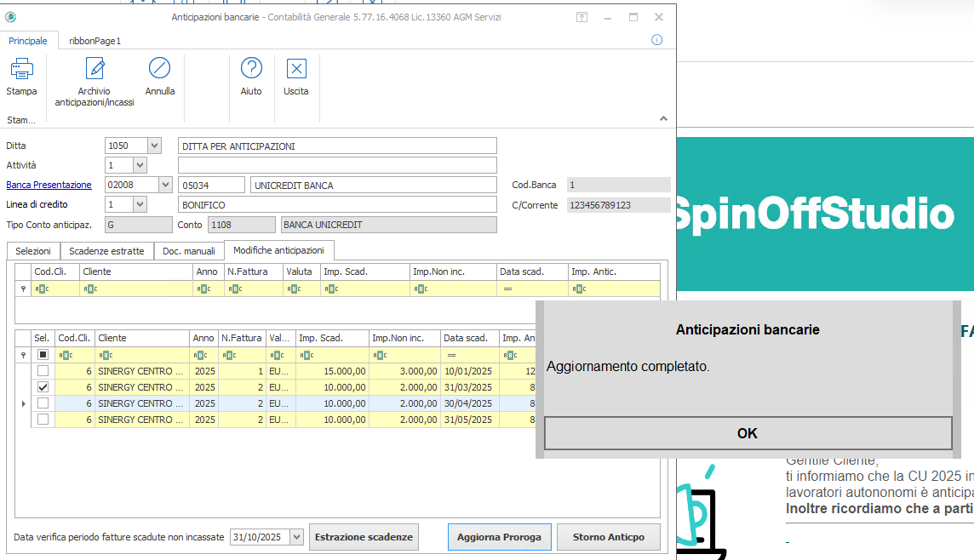Sort upper grid by Data scad. header
974x560 pixels.
tap(533, 272)
